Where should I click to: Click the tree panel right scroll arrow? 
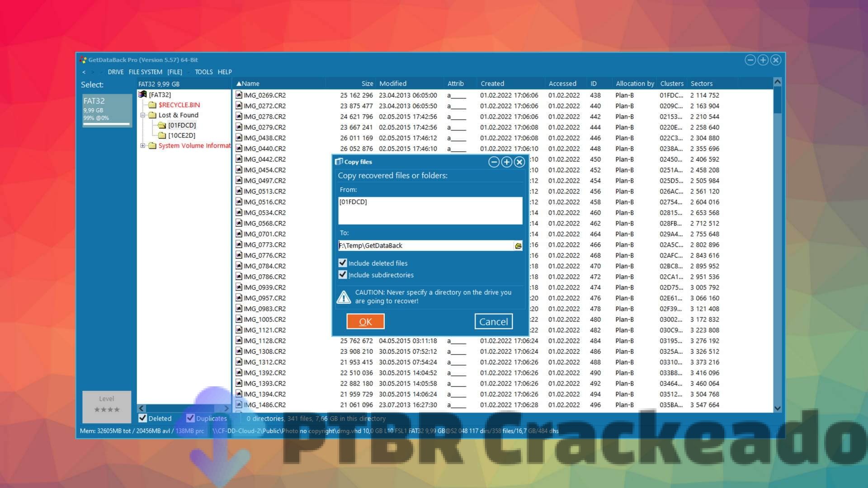click(x=226, y=408)
